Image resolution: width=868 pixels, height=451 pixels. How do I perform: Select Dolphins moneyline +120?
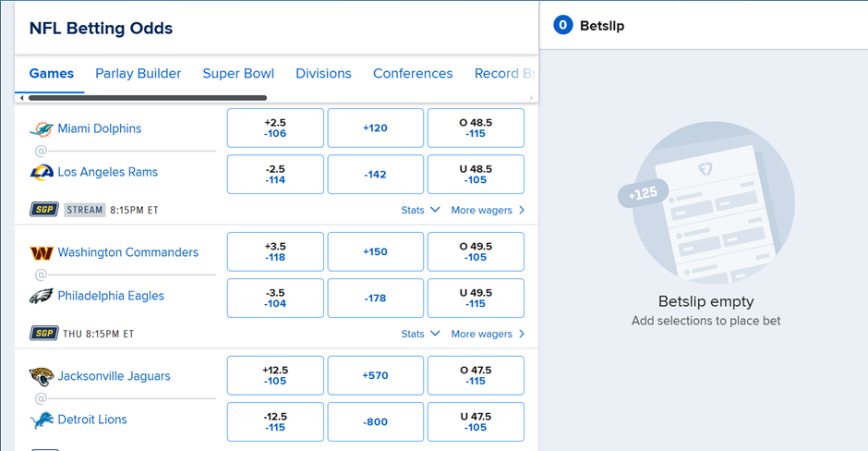375,128
